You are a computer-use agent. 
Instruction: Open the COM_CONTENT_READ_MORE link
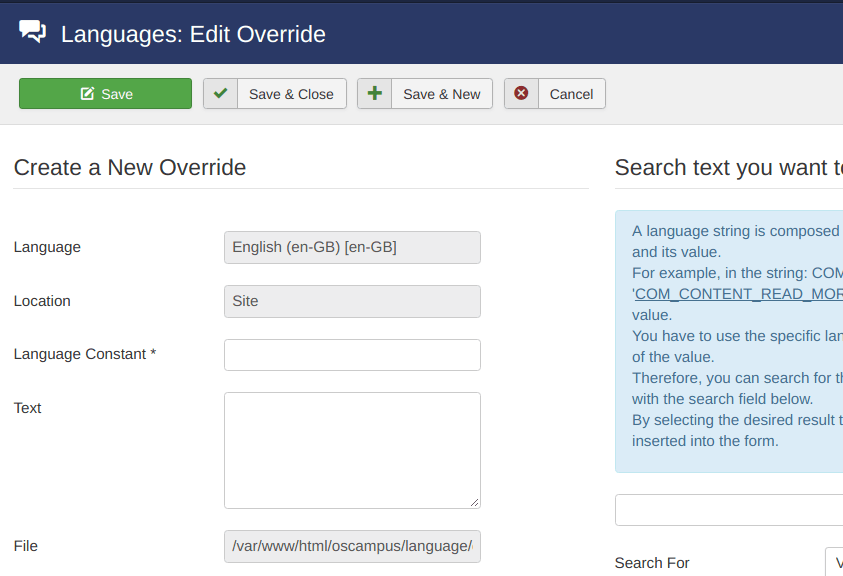pos(738,295)
